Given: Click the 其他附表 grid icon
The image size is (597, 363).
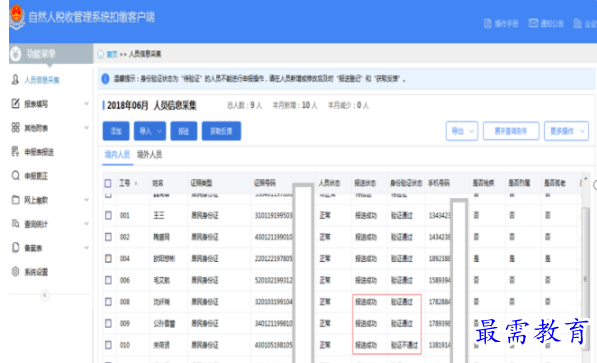Looking at the screenshot, I should point(15,128).
